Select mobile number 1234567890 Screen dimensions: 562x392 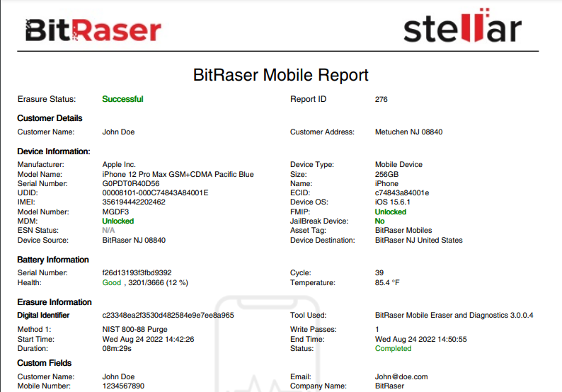click(123, 386)
